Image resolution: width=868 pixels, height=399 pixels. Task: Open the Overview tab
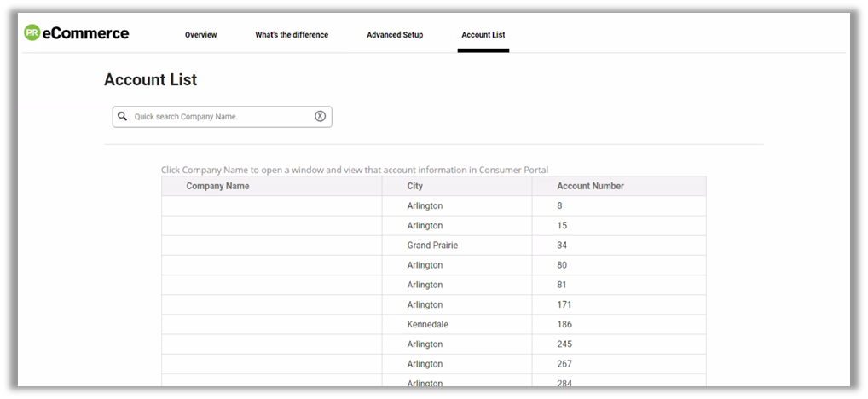(x=200, y=35)
